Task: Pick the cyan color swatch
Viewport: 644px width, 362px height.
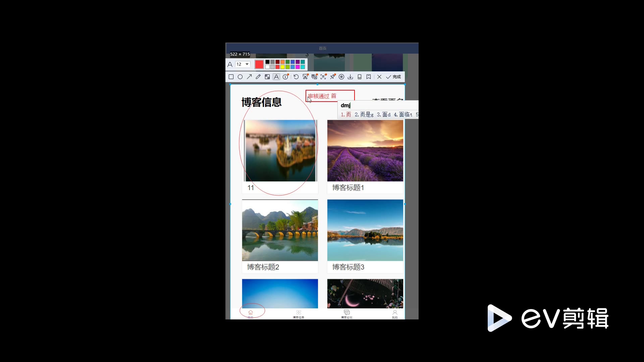Action: (x=303, y=67)
